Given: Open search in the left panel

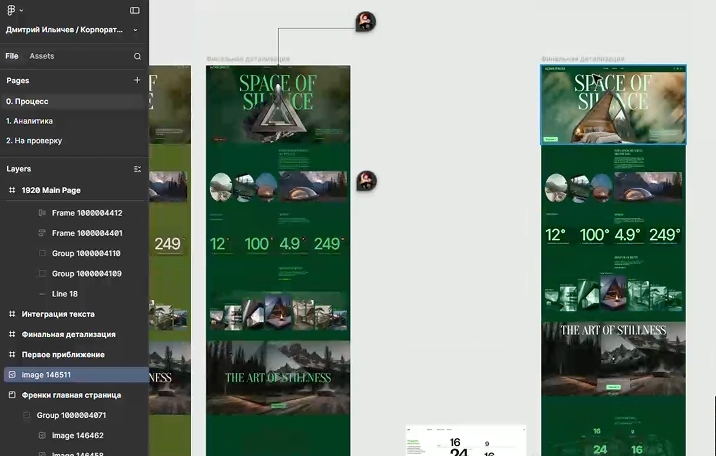Looking at the screenshot, I should 137,56.
